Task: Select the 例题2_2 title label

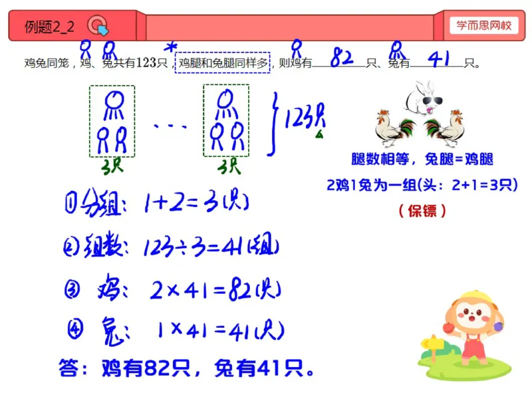Action: (x=49, y=27)
